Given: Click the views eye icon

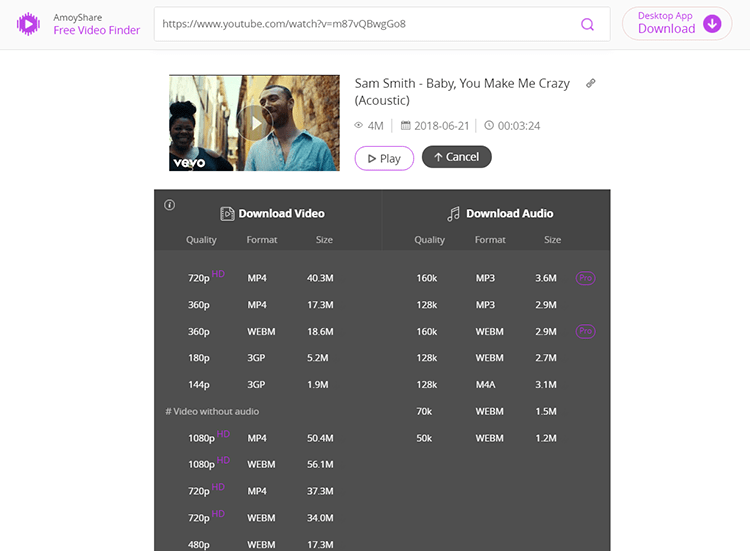Looking at the screenshot, I should click(359, 125).
